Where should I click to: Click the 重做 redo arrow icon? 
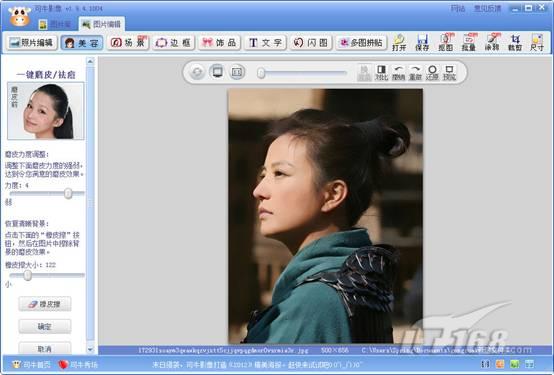[416, 72]
